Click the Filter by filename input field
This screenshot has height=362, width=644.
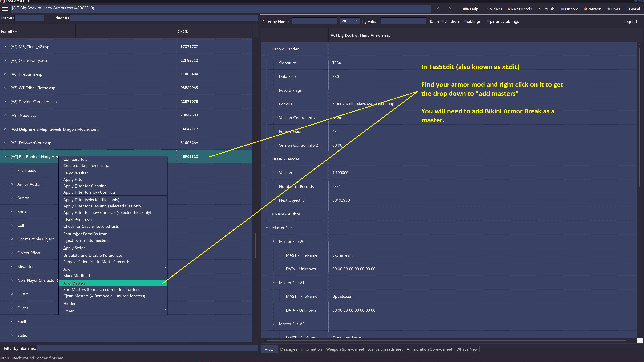[x=147, y=348]
